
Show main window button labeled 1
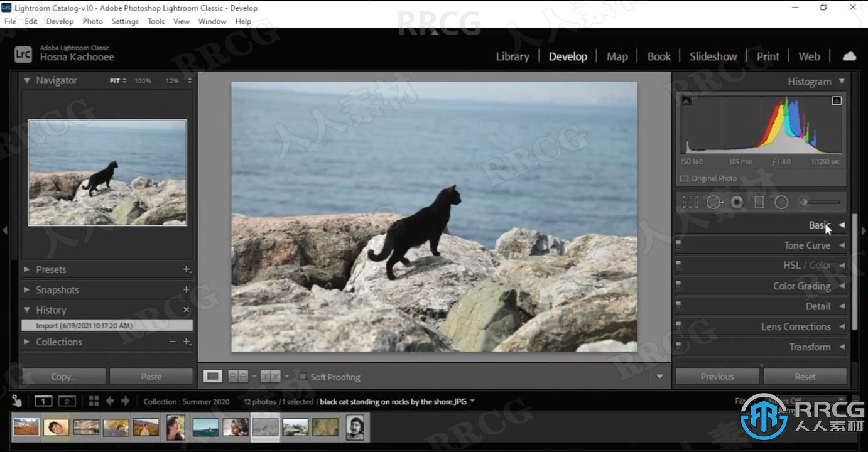(x=43, y=401)
